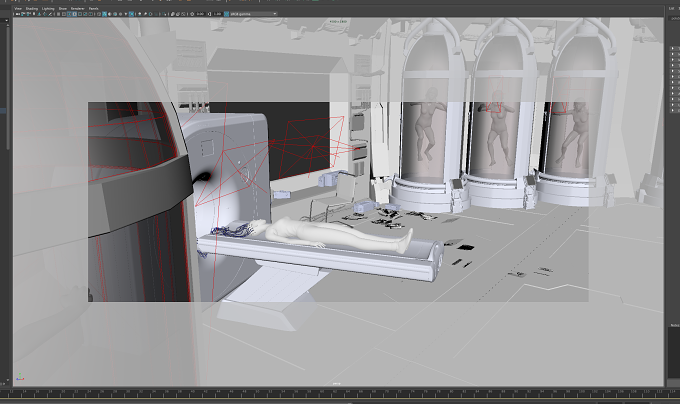Toggle the Field Chart icon
Screen dimensions: 680x404
coord(80,14)
